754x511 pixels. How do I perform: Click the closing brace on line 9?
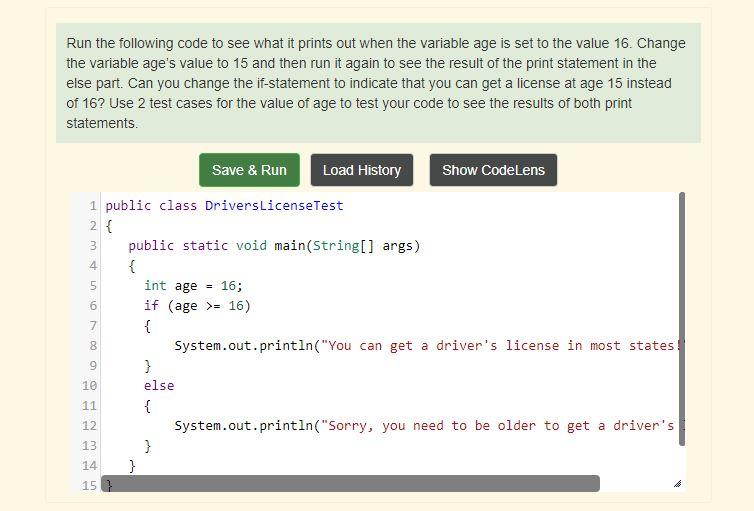click(x=148, y=366)
